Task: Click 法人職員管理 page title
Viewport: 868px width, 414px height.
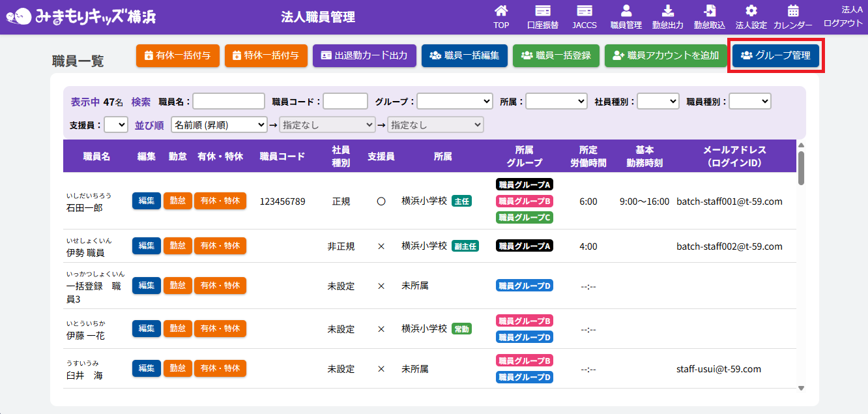Action: tap(318, 17)
